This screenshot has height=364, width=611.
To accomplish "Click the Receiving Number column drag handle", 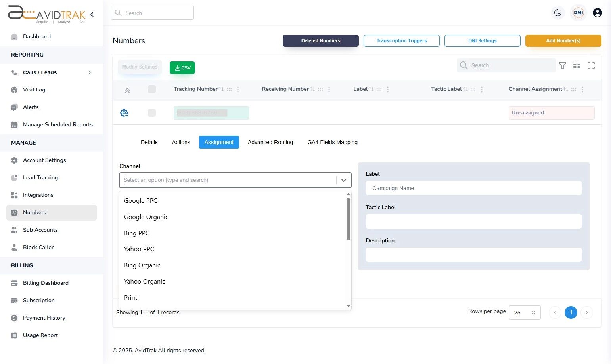I will (320, 90).
